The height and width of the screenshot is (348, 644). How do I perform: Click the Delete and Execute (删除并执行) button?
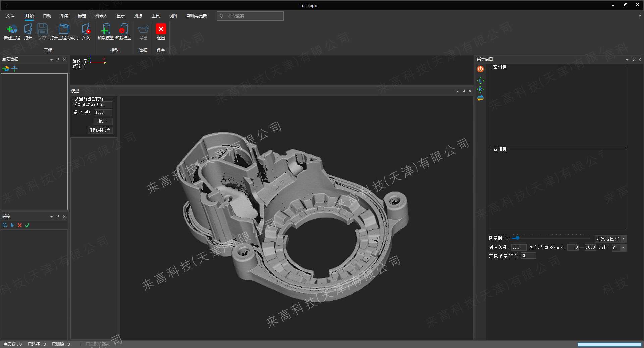point(100,130)
